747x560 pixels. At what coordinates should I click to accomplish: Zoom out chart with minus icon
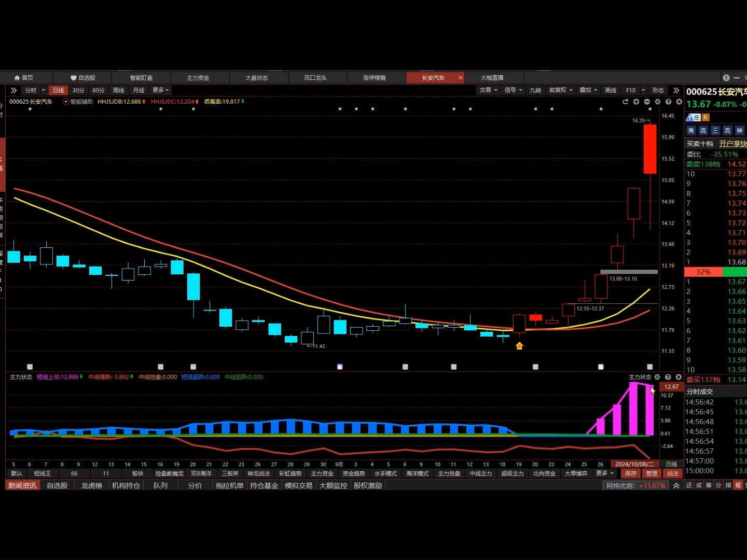coord(647,102)
